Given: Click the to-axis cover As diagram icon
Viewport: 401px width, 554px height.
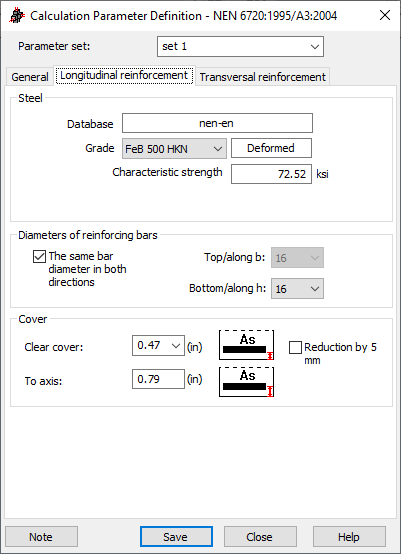Looking at the screenshot, I should [247, 382].
